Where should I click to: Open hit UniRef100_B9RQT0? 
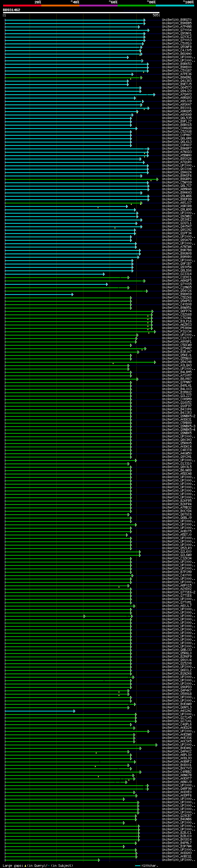pyautogui.click(x=177, y=20)
